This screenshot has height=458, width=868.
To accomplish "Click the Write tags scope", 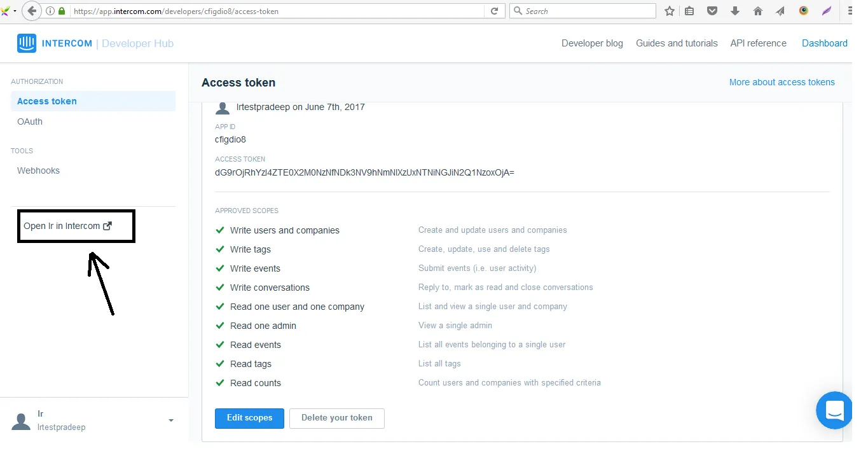I will [250, 249].
